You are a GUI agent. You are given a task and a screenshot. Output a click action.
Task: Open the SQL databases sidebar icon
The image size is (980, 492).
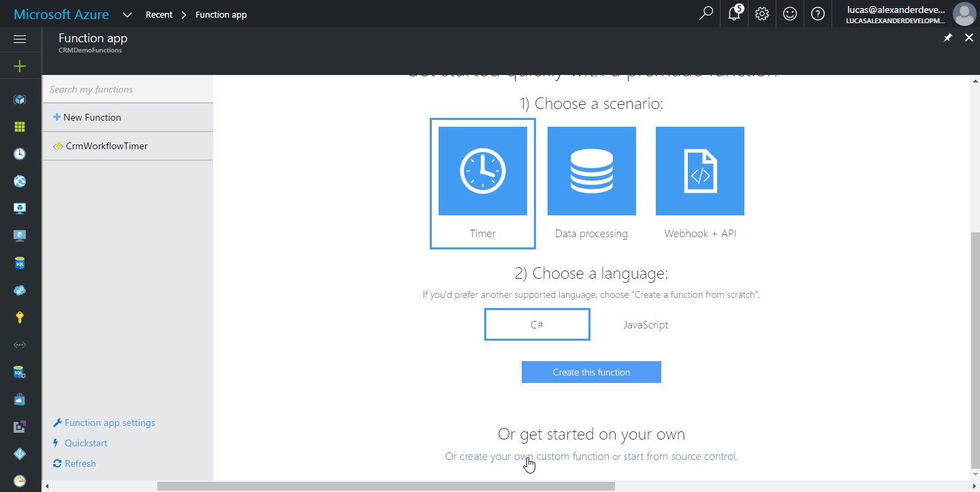coord(20,263)
